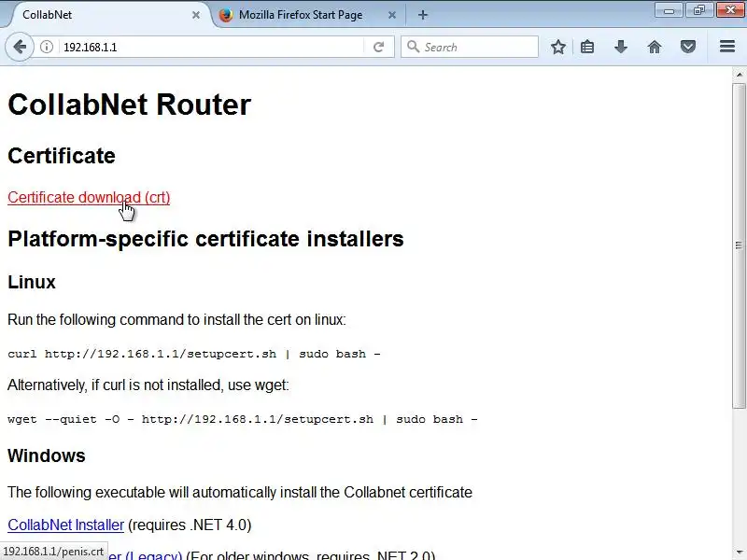Restore down the Firefox window
747x560 pixels.
click(698, 10)
